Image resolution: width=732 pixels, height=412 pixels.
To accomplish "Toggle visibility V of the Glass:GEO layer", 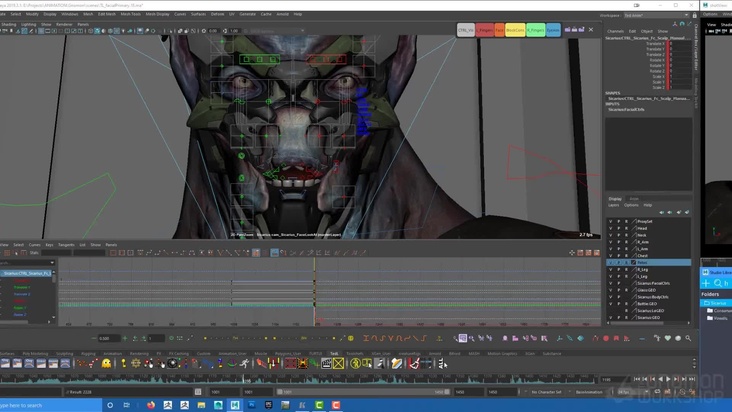I will tap(610, 290).
